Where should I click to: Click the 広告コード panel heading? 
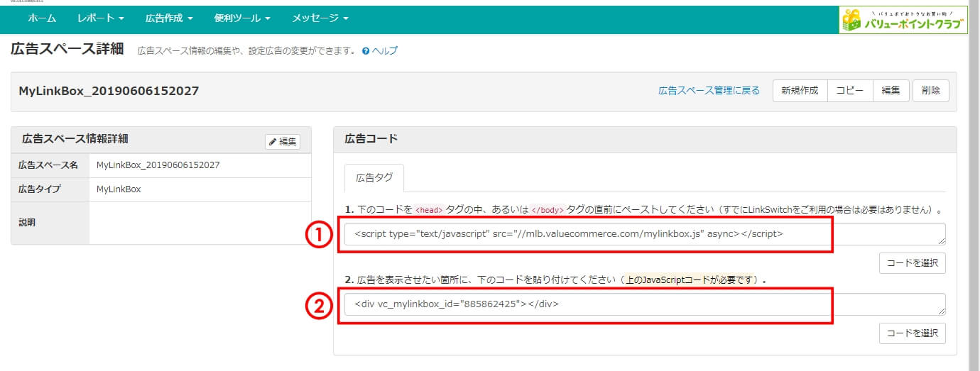(371, 139)
